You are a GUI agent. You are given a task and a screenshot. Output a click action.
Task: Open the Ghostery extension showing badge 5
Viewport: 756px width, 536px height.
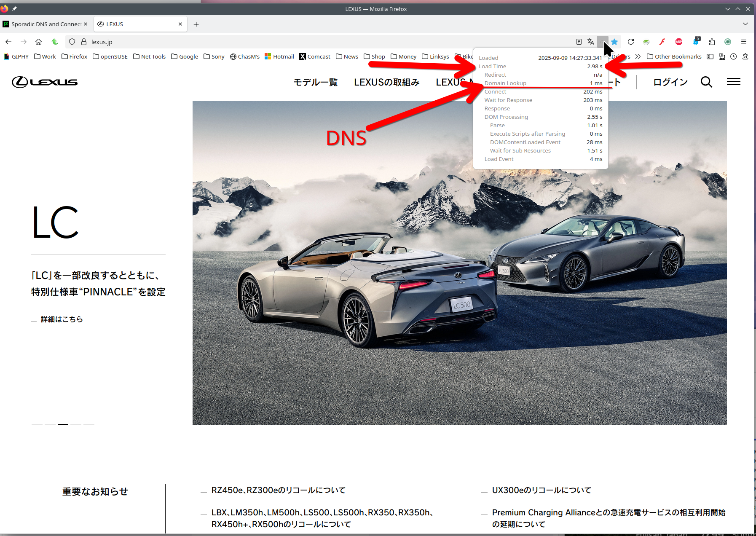(x=696, y=41)
